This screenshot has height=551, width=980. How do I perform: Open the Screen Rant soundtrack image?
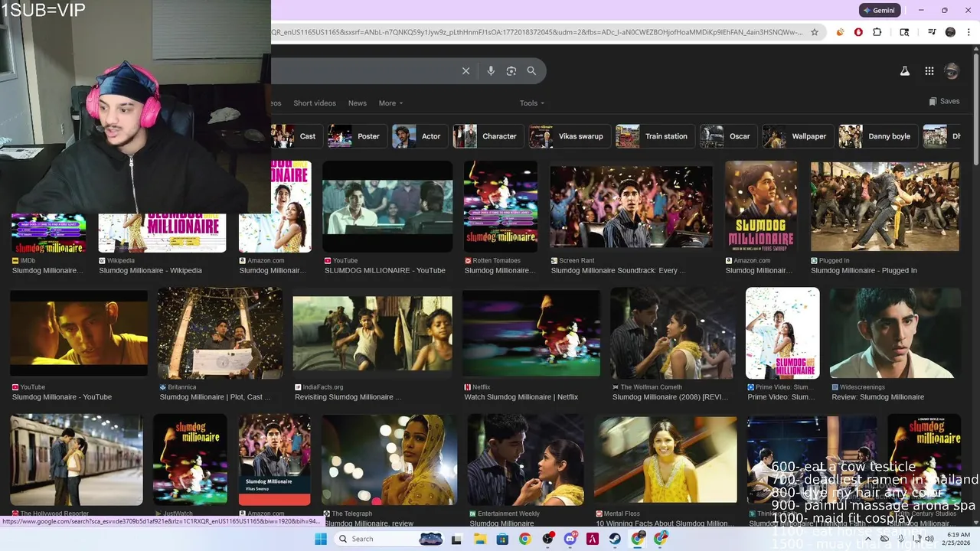631,207
